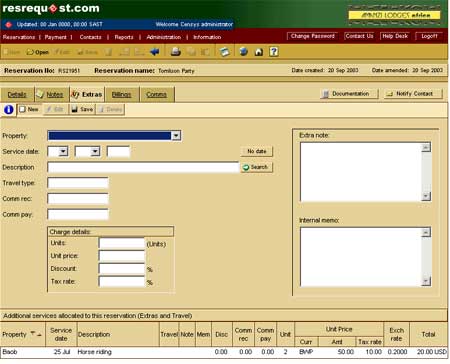Click the Service date column header

pos(61,334)
